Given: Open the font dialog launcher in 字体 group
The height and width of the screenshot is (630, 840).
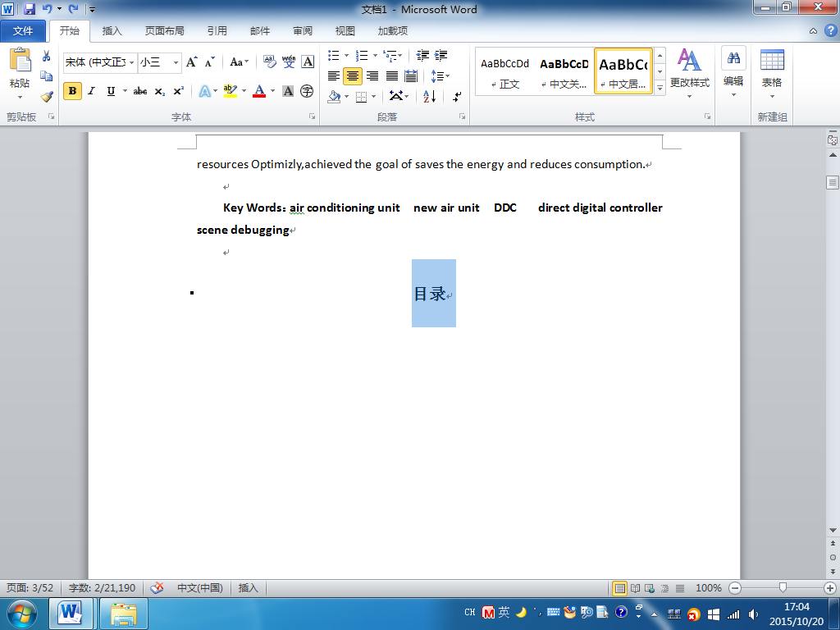Looking at the screenshot, I should pyautogui.click(x=312, y=116).
